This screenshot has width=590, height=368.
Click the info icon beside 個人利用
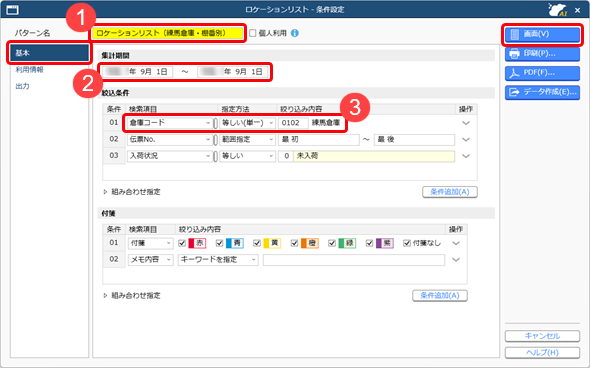tap(295, 33)
